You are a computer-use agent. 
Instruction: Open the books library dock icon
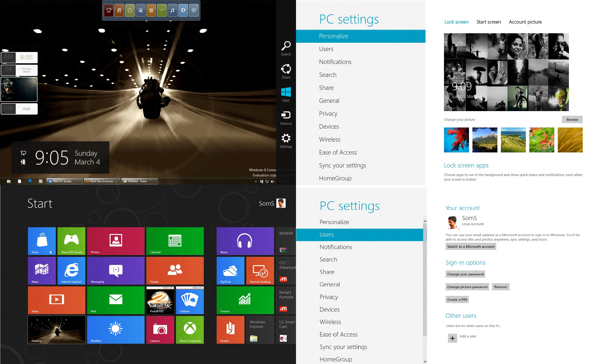(x=119, y=10)
